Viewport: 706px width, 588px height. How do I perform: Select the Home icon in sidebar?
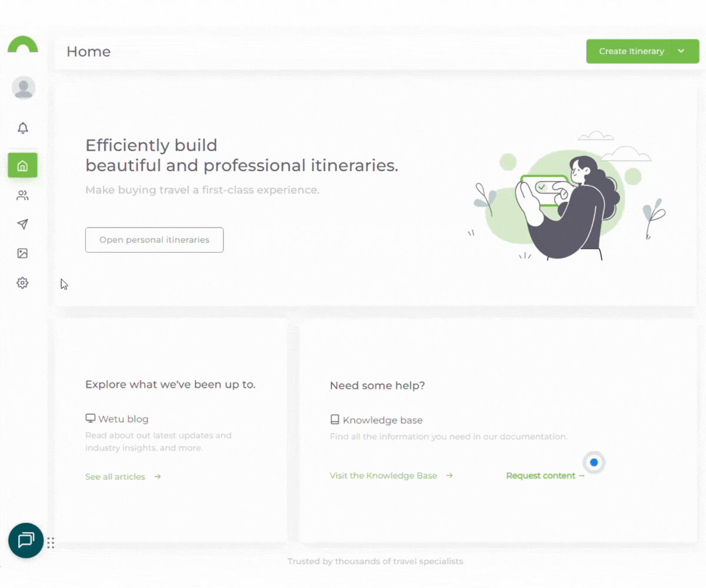[23, 165]
